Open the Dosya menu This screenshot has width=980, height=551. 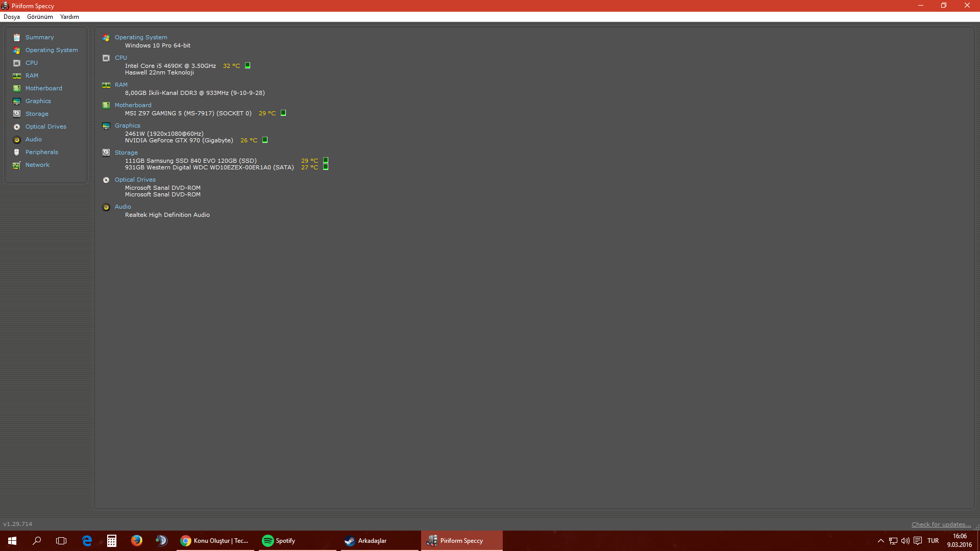pos(12,17)
